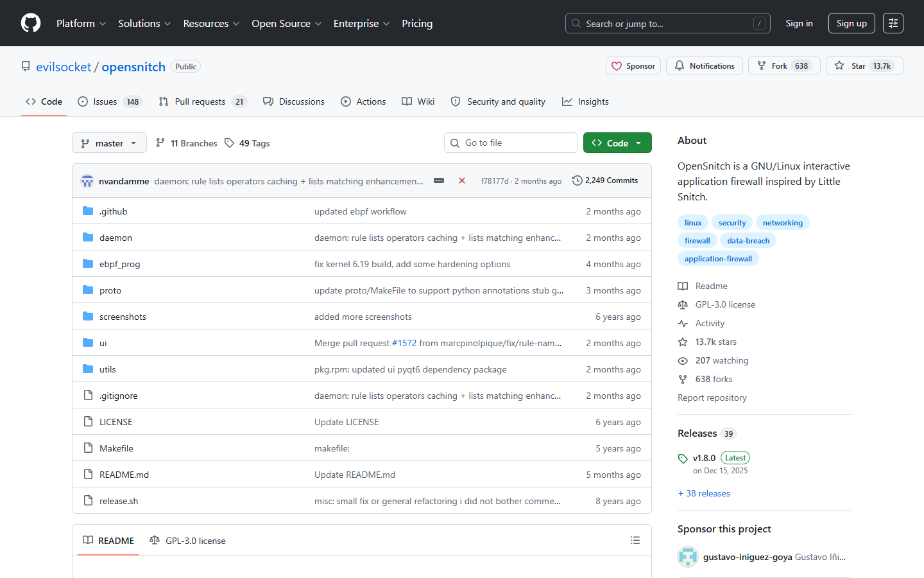The image size is (924, 578).
Task: Click the LICENSE file icon
Action: [88, 422]
